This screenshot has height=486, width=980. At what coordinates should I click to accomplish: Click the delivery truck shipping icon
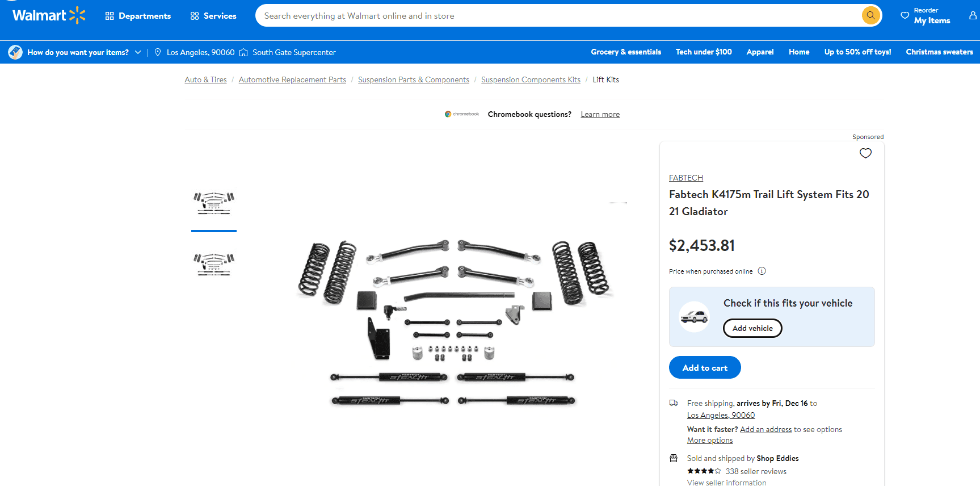[x=674, y=403]
